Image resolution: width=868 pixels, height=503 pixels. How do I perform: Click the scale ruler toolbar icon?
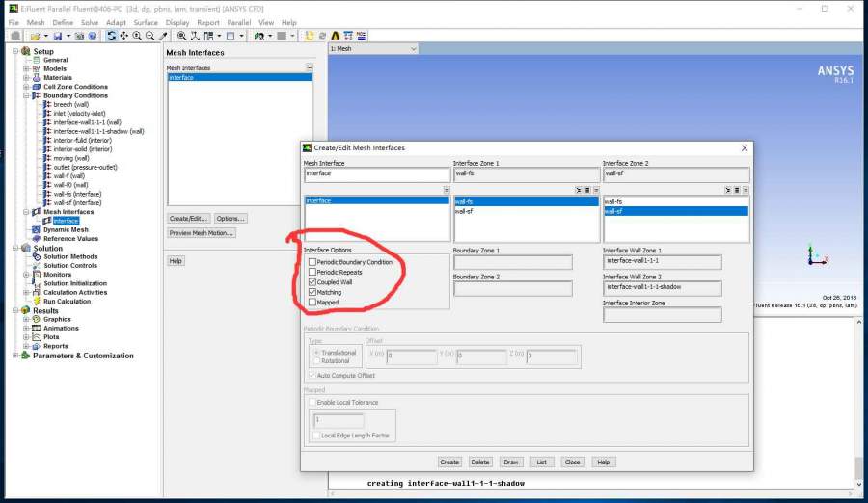click(348, 36)
